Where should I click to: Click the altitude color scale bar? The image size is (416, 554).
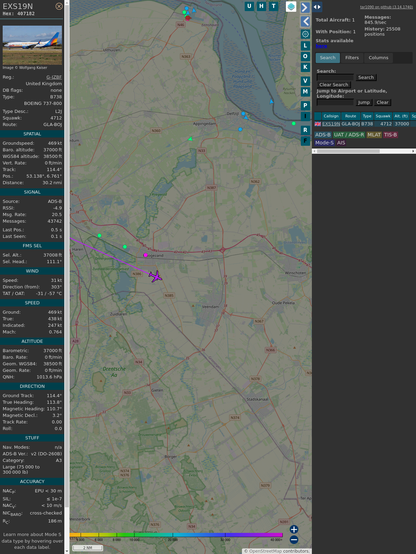[x=176, y=535]
